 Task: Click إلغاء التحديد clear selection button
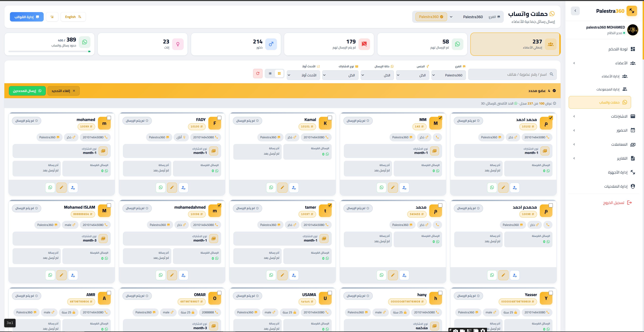pos(64,91)
